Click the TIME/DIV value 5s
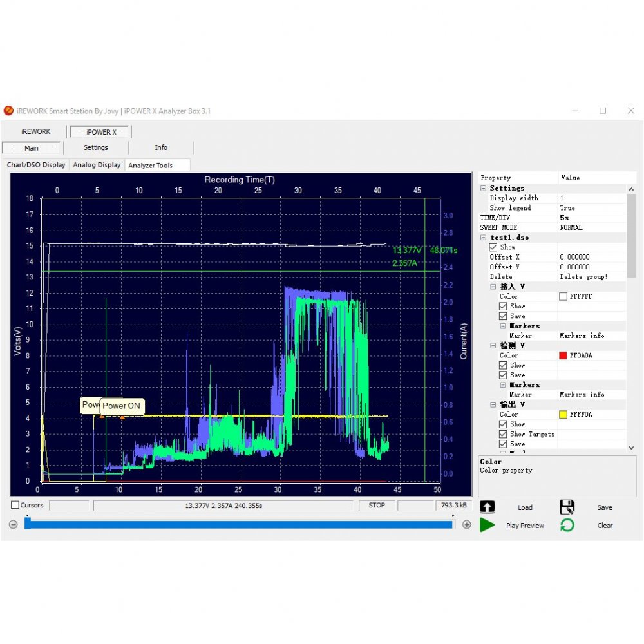 564,218
